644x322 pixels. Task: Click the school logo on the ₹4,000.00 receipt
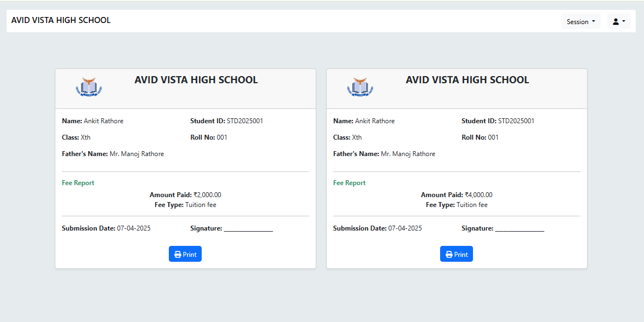[x=360, y=87]
